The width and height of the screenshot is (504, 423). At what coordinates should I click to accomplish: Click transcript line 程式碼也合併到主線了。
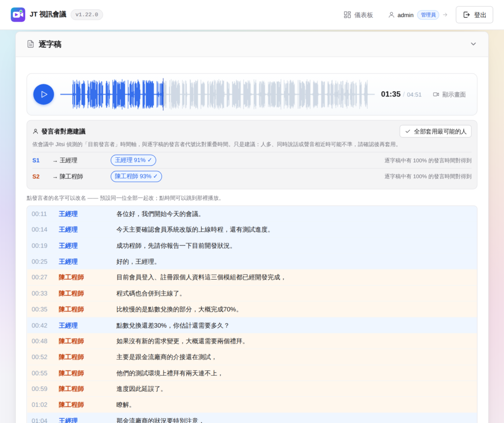point(151,293)
